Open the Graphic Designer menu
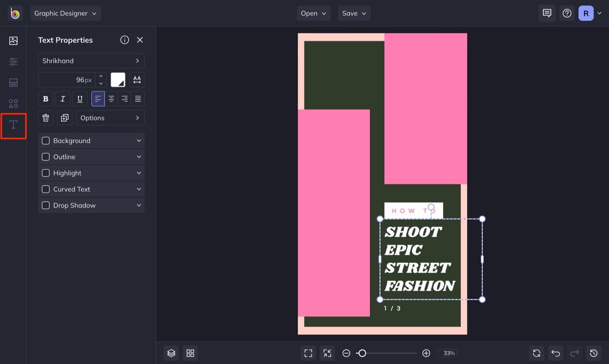The height and width of the screenshot is (364, 609). (65, 14)
